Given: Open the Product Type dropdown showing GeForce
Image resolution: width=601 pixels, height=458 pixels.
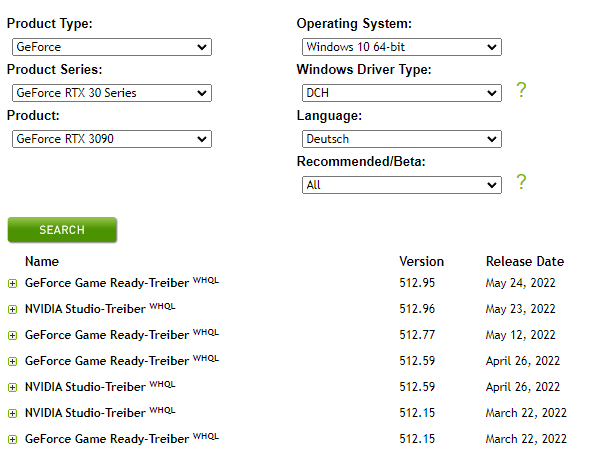Looking at the screenshot, I should click(112, 47).
